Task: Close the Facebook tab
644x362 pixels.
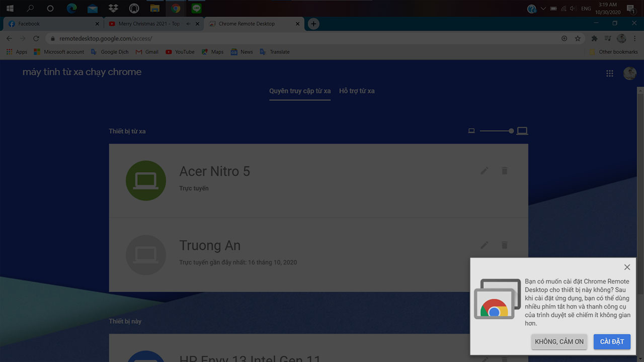Action: click(98, 24)
